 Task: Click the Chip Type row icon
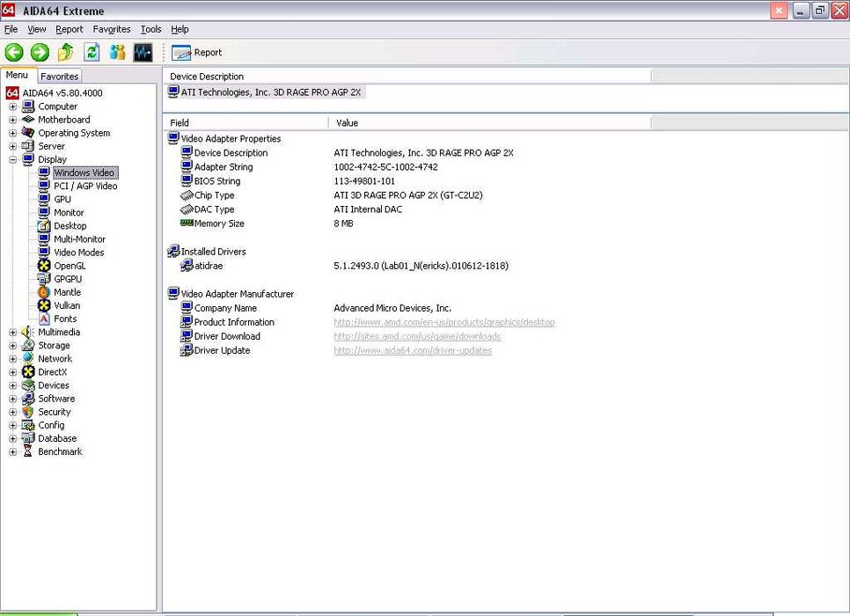(x=187, y=195)
